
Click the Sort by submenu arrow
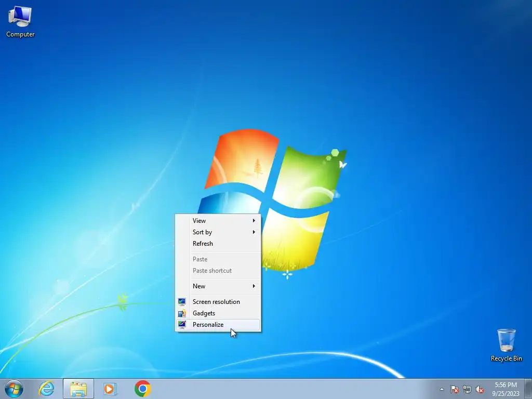point(254,232)
